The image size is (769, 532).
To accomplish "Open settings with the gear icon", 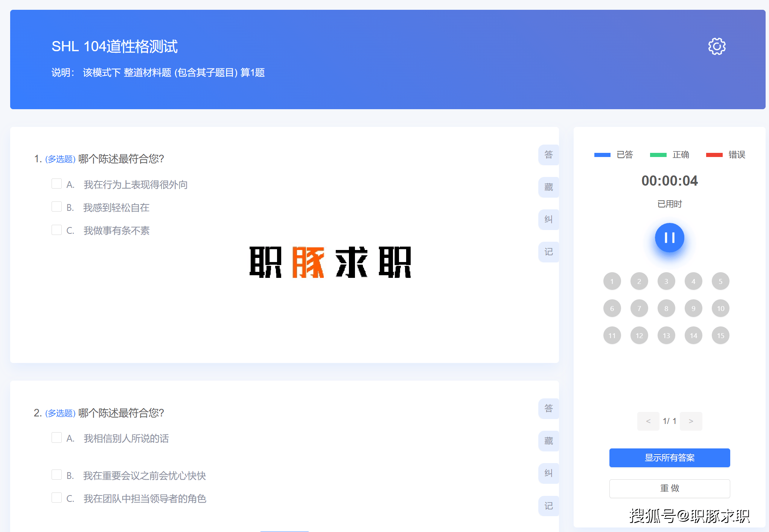I will [x=717, y=46].
